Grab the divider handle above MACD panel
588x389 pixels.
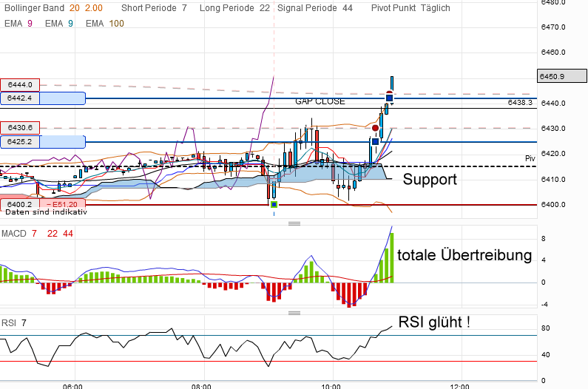pos(294,223)
